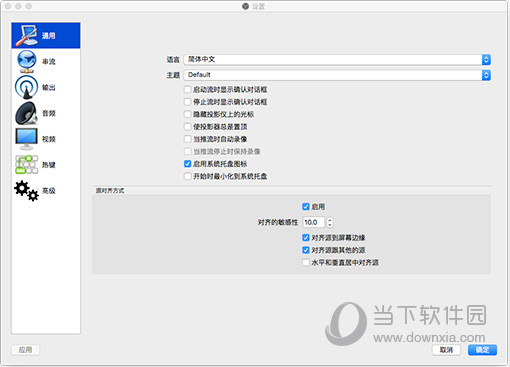Uncheck 对齐源跟其他的源 checkbox
510x367 pixels.
click(306, 250)
